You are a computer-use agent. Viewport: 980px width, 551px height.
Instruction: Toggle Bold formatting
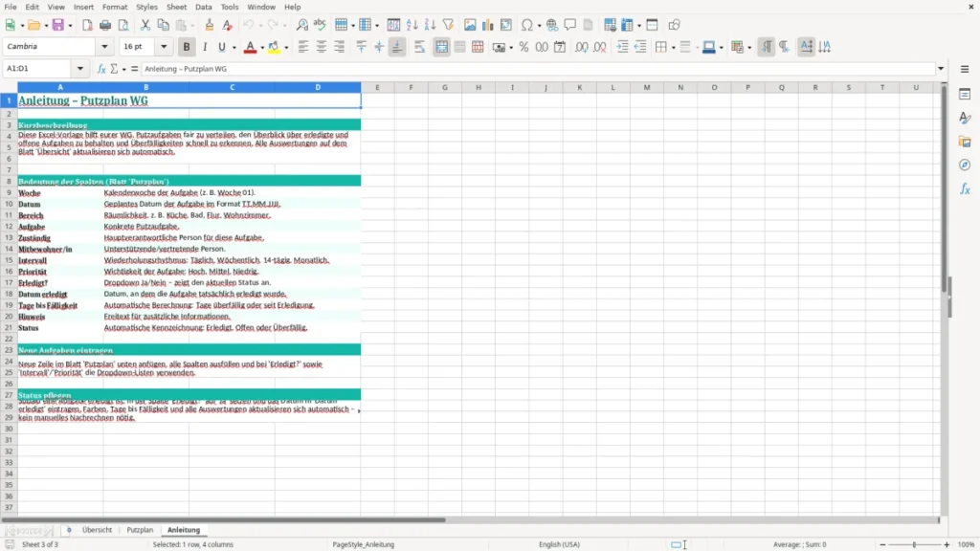(187, 47)
